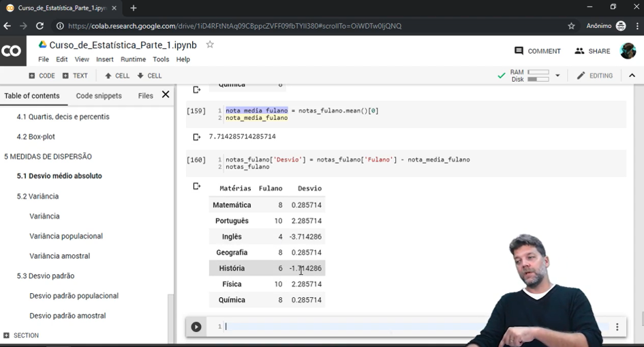Image resolution: width=644 pixels, height=347 pixels.
Task: Go to Variância amostral entry
Action: [x=59, y=256]
